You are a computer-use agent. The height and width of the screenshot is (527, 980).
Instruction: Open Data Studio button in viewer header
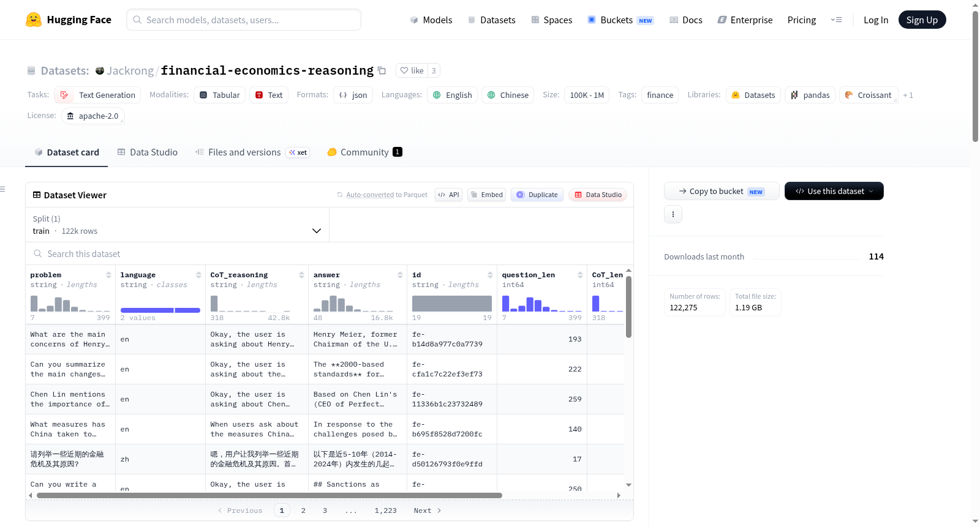coord(598,195)
